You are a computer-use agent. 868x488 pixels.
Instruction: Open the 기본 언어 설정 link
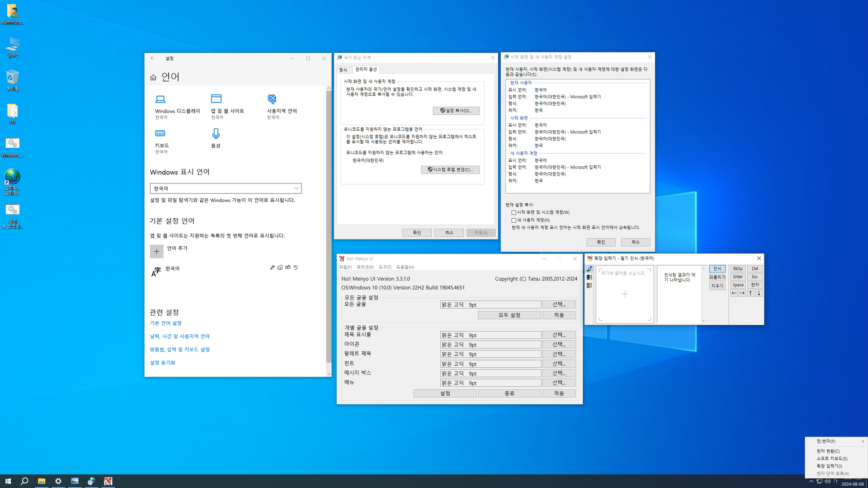pyautogui.click(x=165, y=323)
